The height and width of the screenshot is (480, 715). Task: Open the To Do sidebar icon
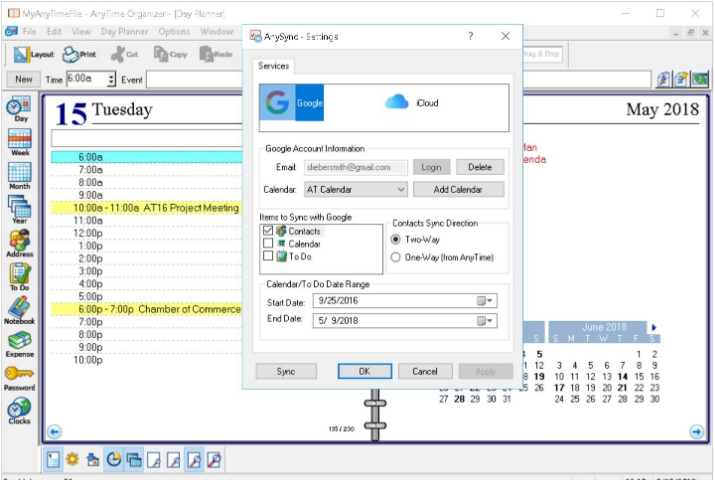20,277
